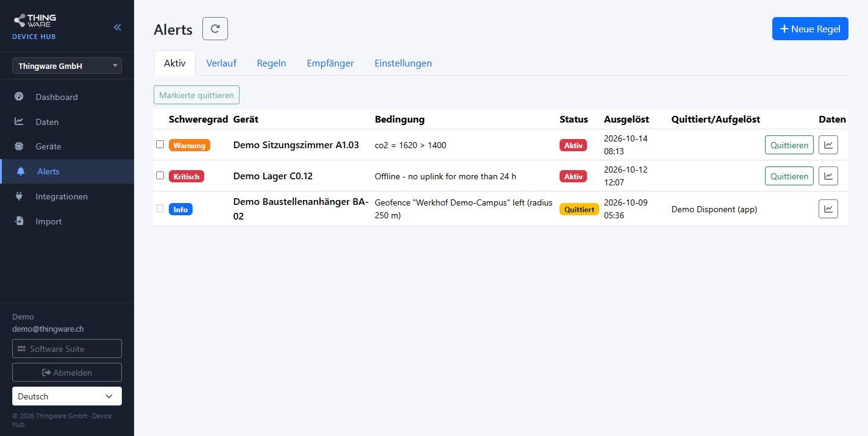Click the Import file icon
This screenshot has width=868, height=436.
point(19,221)
